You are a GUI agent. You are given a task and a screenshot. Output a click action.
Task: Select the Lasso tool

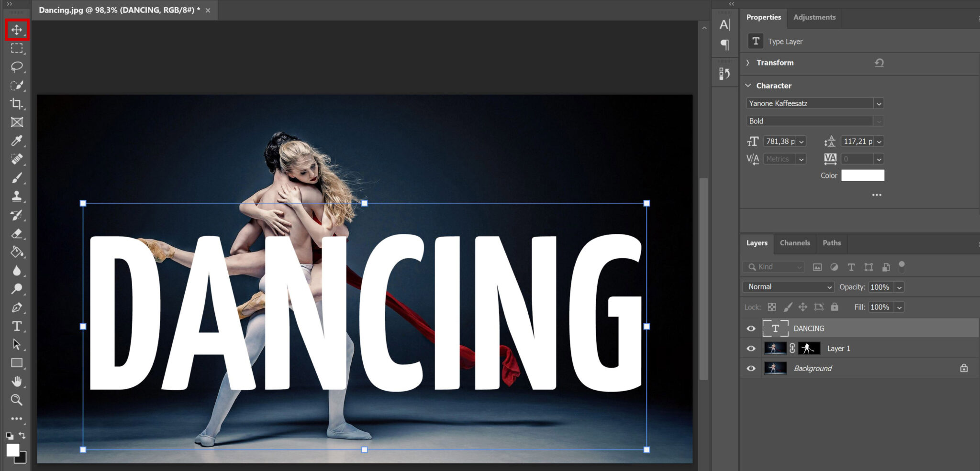[17, 67]
